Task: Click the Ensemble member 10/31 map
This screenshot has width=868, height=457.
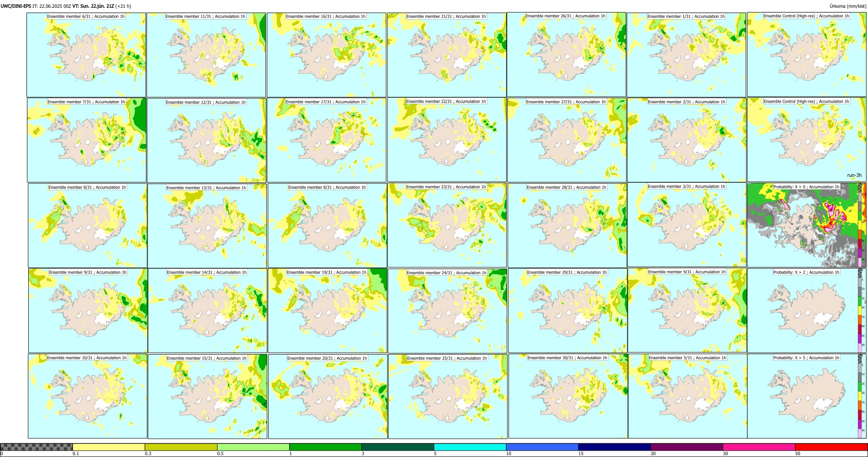Action: pos(87,396)
